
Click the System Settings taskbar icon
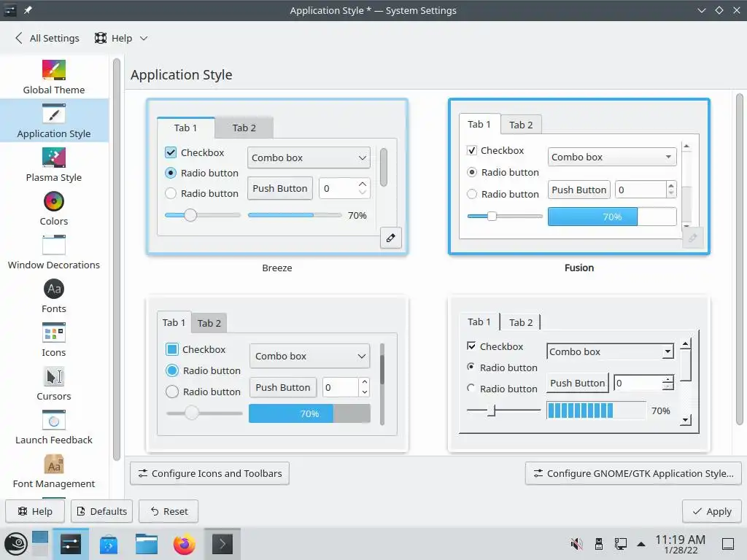click(71, 544)
